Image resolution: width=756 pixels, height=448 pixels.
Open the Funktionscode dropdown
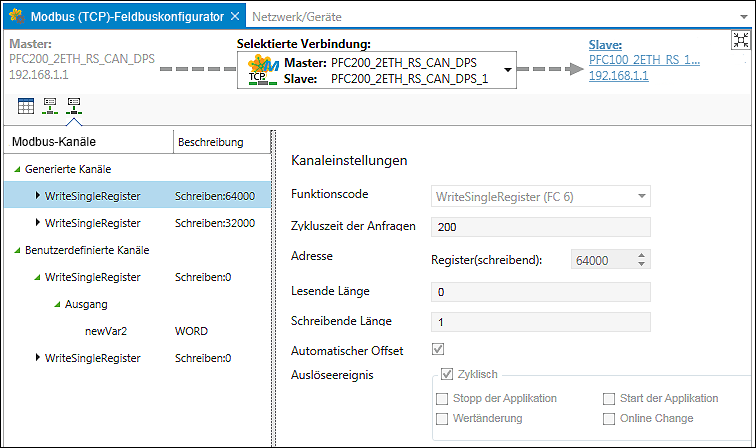[540, 196]
